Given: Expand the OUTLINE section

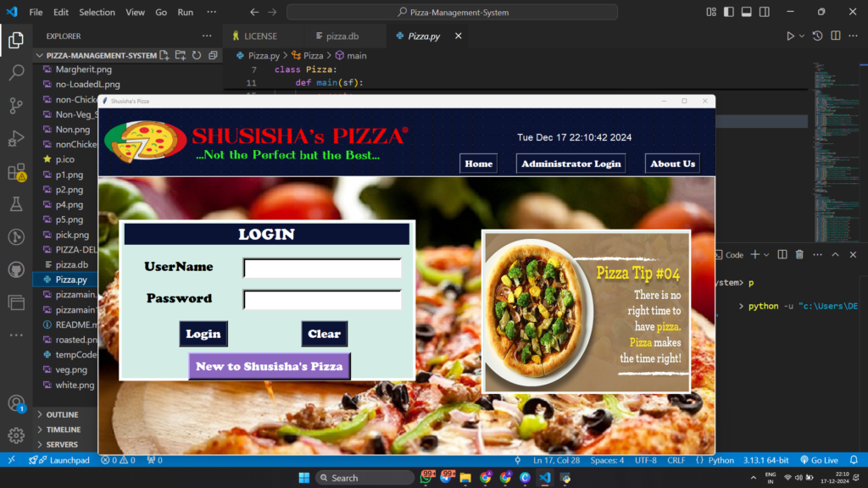Looking at the screenshot, I should [62, 414].
